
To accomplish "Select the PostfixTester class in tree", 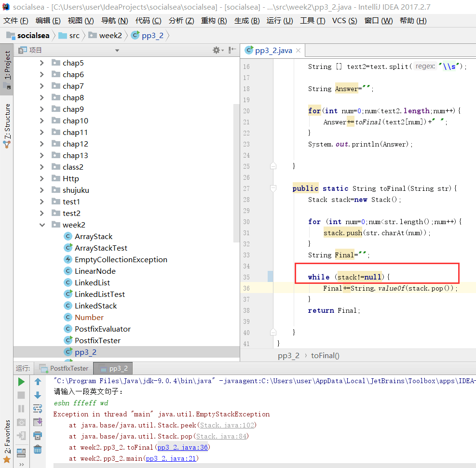I will coord(97,341).
